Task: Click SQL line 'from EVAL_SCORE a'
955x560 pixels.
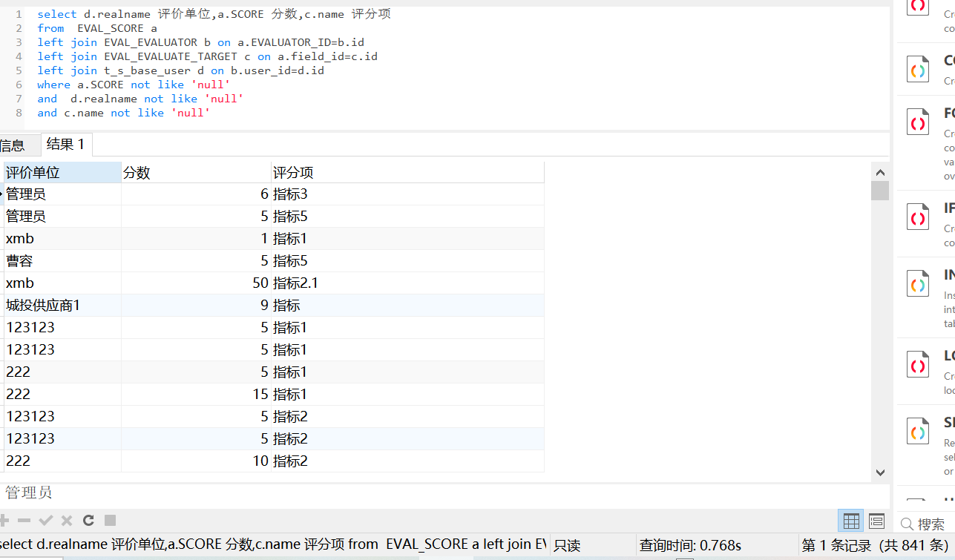Action: [x=97, y=28]
